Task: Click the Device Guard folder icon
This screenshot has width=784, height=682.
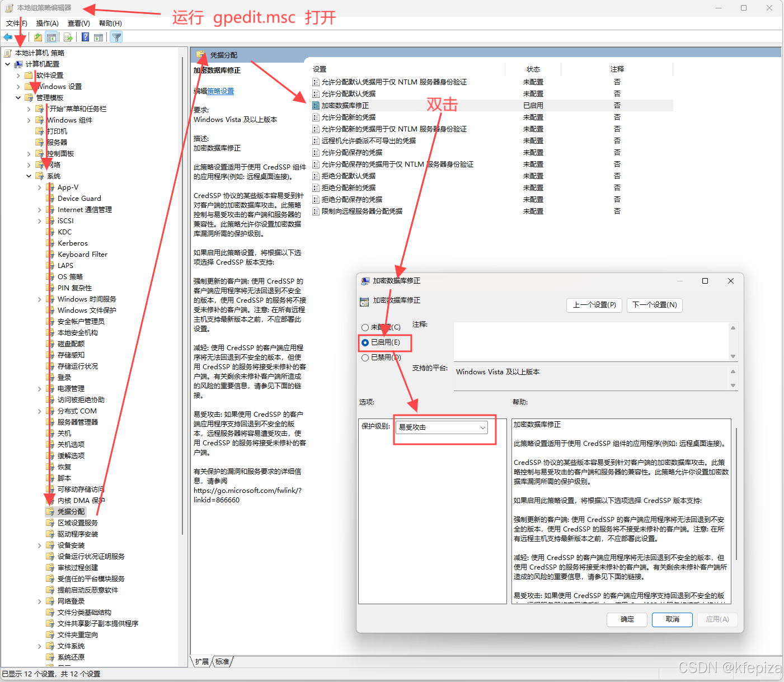Action: pyautogui.click(x=50, y=199)
